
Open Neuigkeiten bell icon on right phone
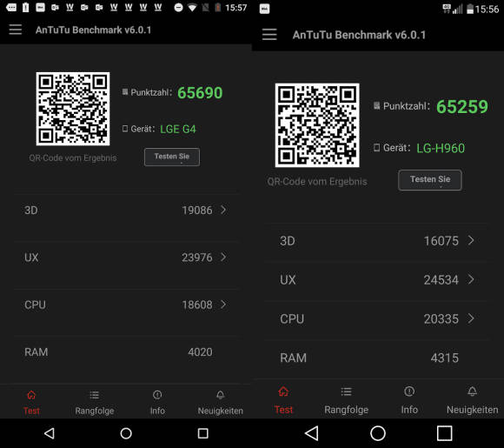pyautogui.click(x=472, y=391)
